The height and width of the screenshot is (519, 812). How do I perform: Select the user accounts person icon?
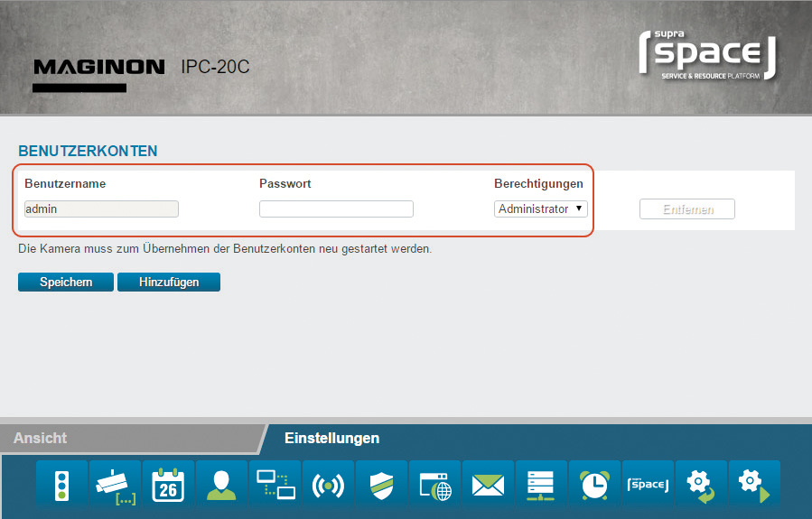(x=221, y=485)
